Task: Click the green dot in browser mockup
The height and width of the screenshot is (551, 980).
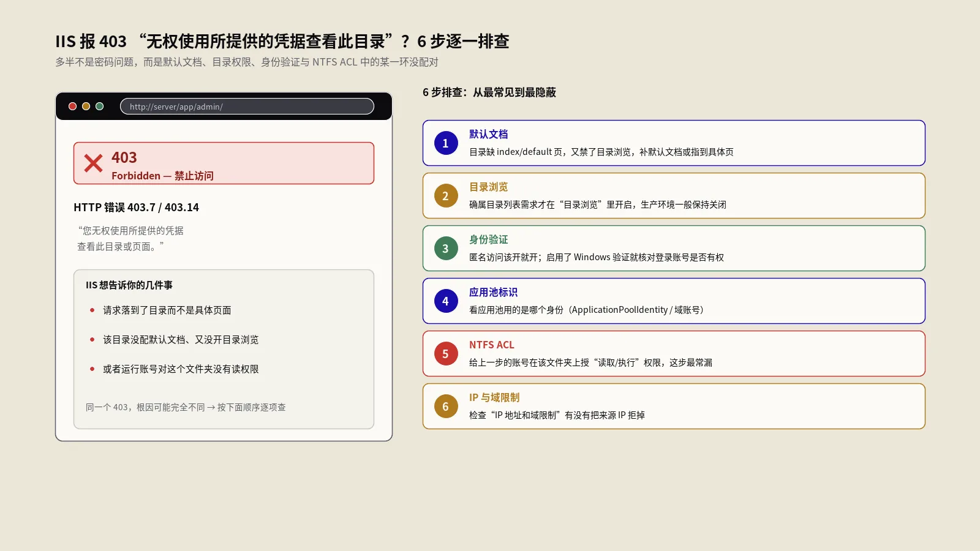Action: [99, 107]
